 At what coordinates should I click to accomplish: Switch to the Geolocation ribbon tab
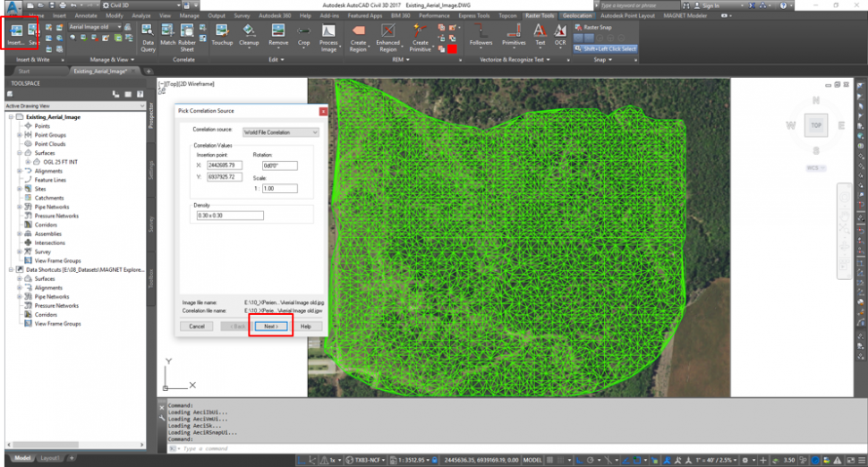577,16
